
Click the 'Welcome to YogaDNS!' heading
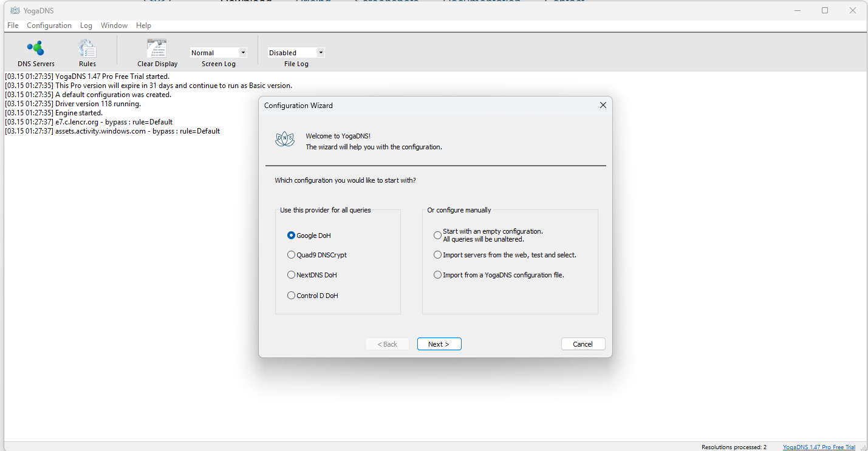coord(338,136)
